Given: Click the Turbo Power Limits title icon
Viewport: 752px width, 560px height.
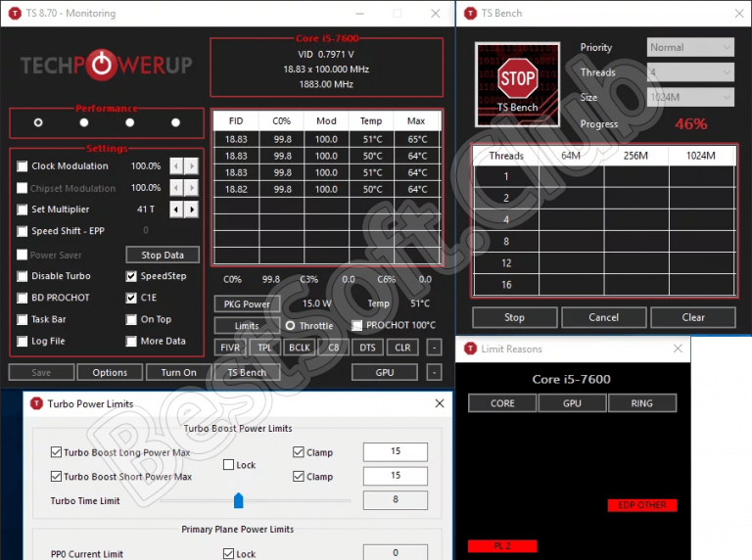Looking at the screenshot, I should click(x=36, y=403).
